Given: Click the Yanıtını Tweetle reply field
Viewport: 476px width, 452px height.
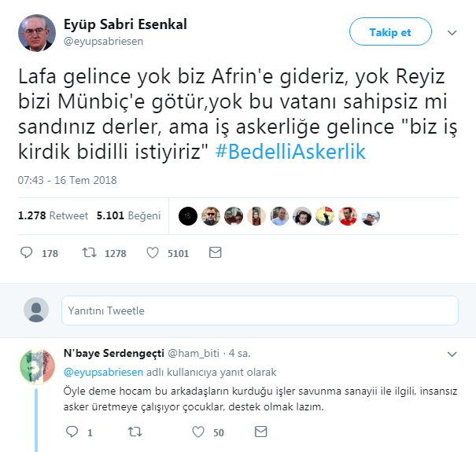Looking at the screenshot, I should [x=260, y=311].
